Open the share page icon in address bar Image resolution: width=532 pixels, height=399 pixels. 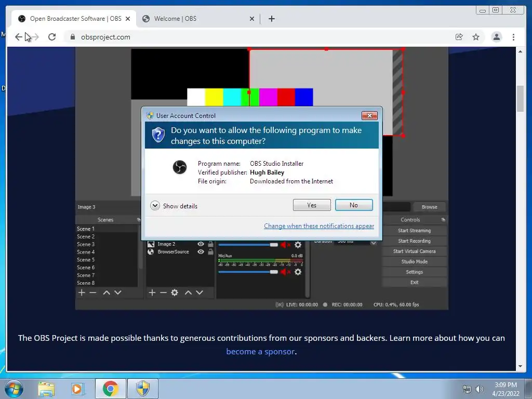(459, 37)
